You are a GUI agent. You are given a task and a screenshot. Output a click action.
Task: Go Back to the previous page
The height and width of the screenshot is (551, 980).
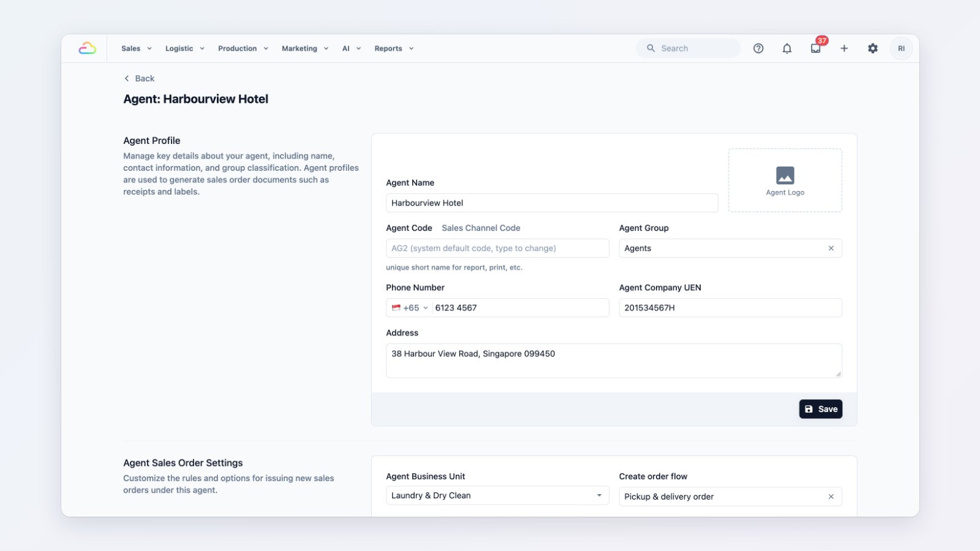pyautogui.click(x=139, y=78)
